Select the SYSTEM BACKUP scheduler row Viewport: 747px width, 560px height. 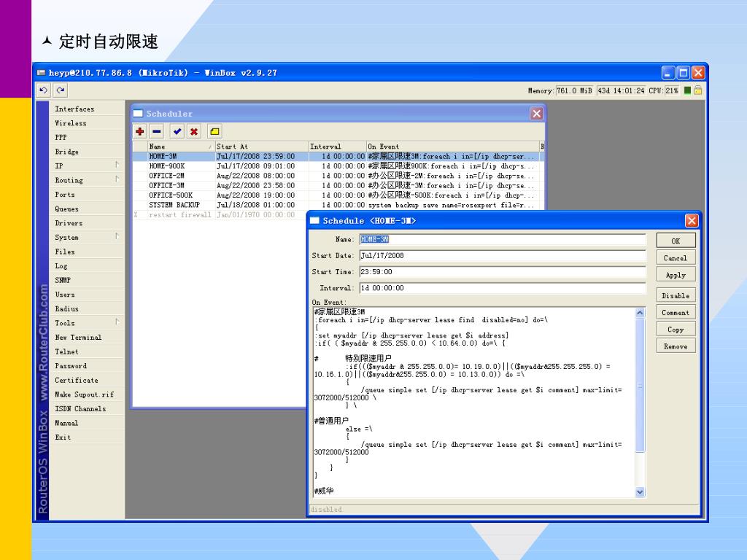[x=338, y=205]
